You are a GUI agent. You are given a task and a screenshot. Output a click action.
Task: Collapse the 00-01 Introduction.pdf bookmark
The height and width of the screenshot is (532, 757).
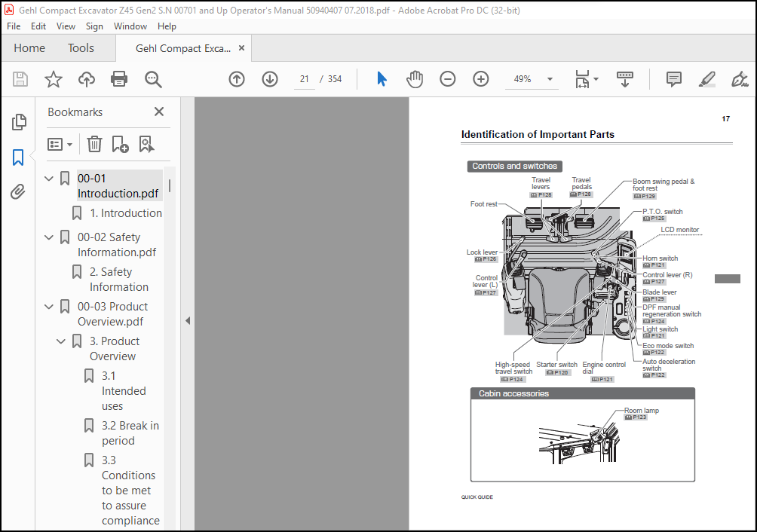pyautogui.click(x=49, y=179)
